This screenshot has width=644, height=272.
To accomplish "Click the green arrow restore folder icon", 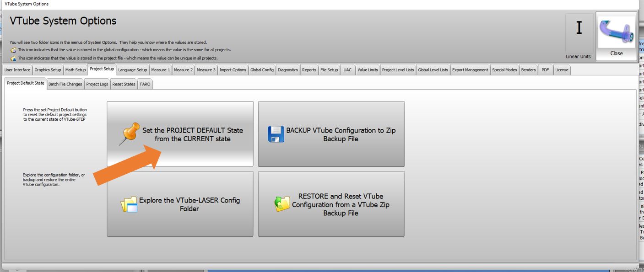I will (282, 204).
